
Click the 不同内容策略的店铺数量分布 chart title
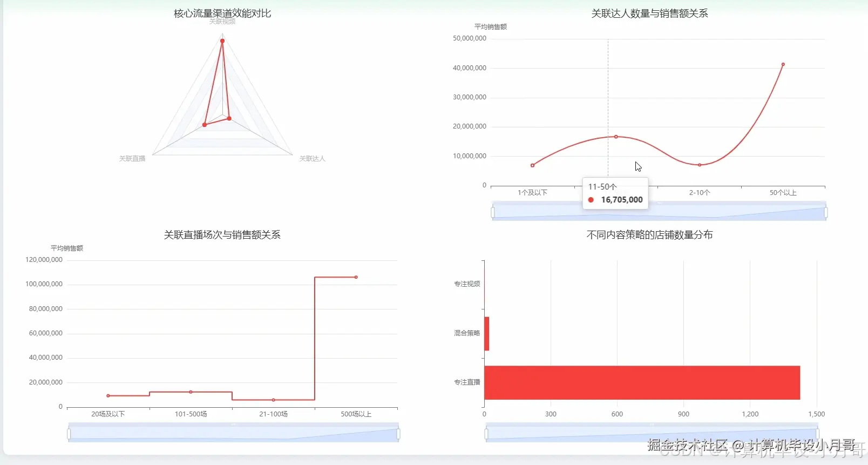click(650, 235)
